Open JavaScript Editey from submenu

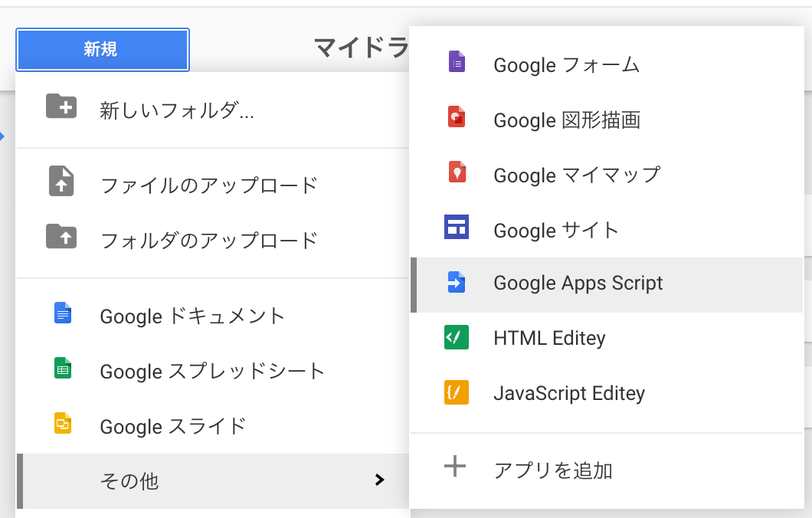click(x=607, y=395)
